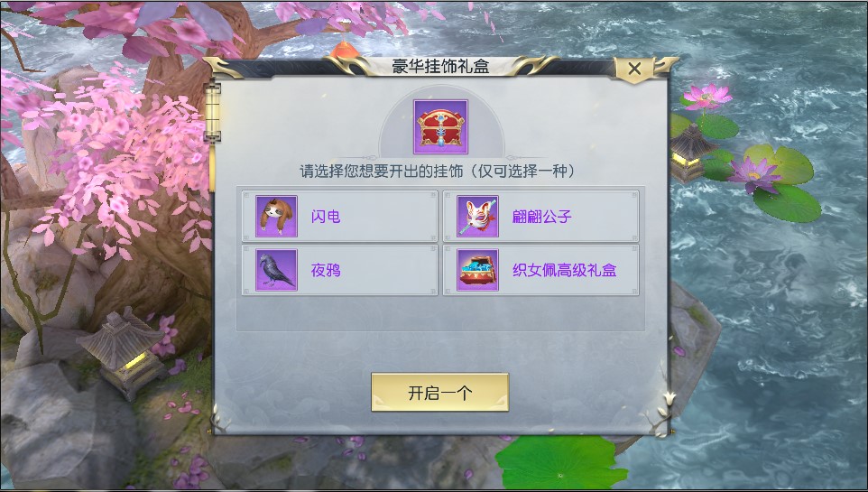
Task: Pick the 夜鸦 option label
Action: (x=326, y=271)
